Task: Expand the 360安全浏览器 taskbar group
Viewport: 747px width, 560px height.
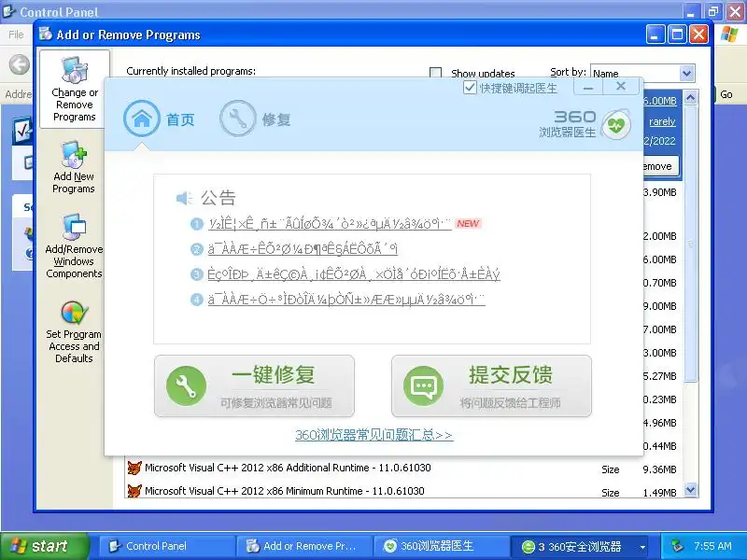Action: pos(642,547)
